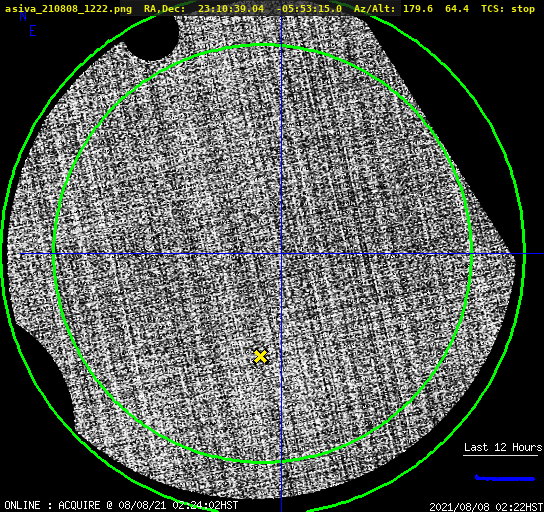This screenshot has width=544, height=512.
Task: Click the yellow X telescope pointing marker
Action: pyautogui.click(x=260, y=357)
